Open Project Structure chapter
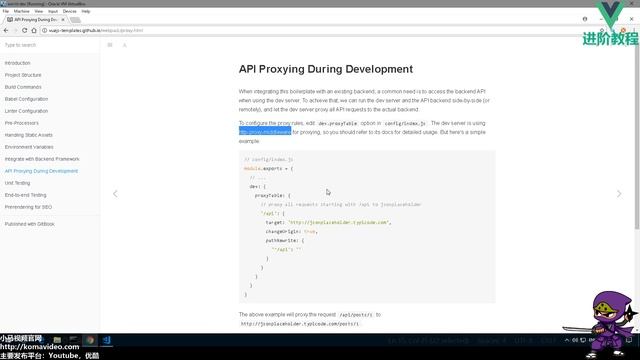The image size is (640, 360). 23,75
